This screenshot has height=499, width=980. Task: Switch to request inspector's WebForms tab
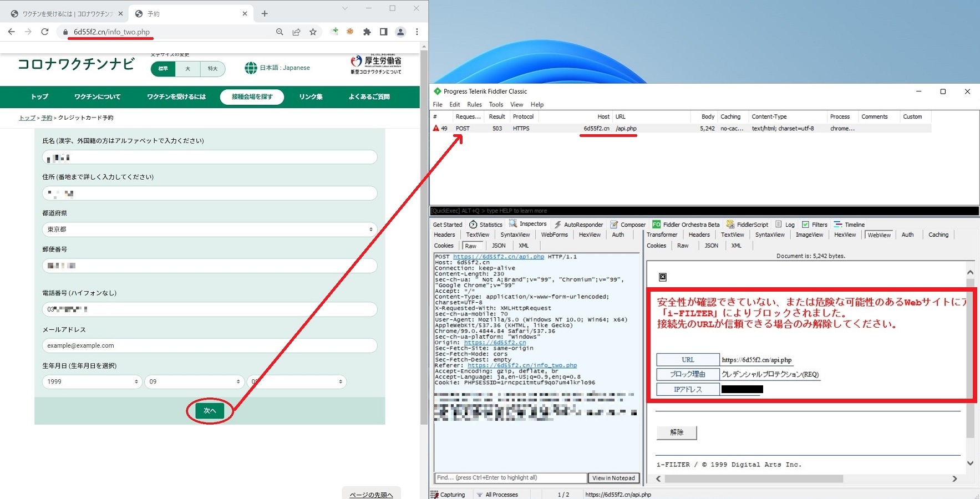[x=554, y=235]
